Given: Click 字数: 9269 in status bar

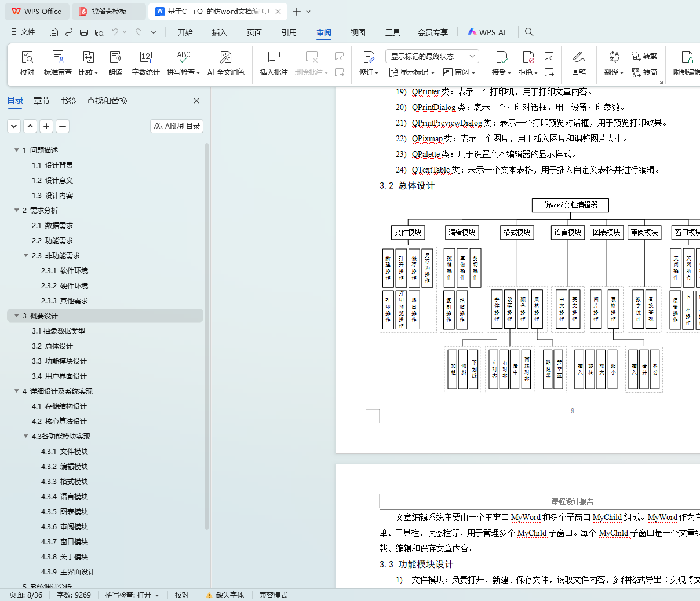Looking at the screenshot, I should pyautogui.click(x=74, y=595).
